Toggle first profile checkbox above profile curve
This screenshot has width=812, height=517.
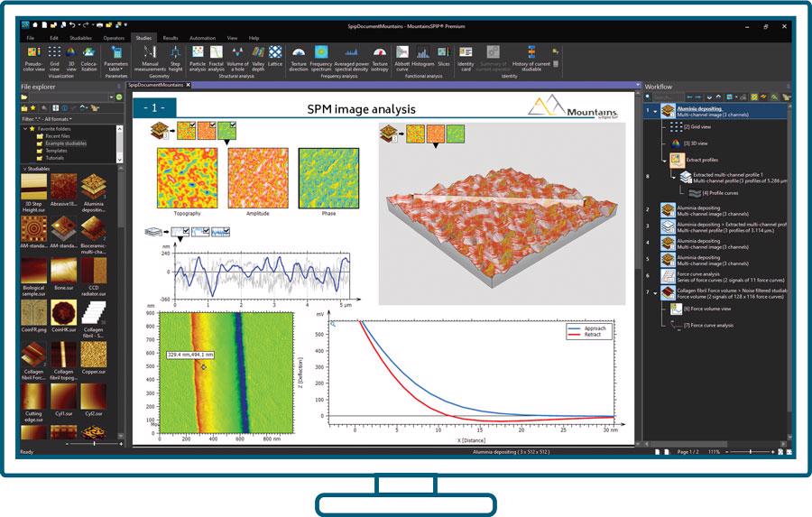[186, 230]
